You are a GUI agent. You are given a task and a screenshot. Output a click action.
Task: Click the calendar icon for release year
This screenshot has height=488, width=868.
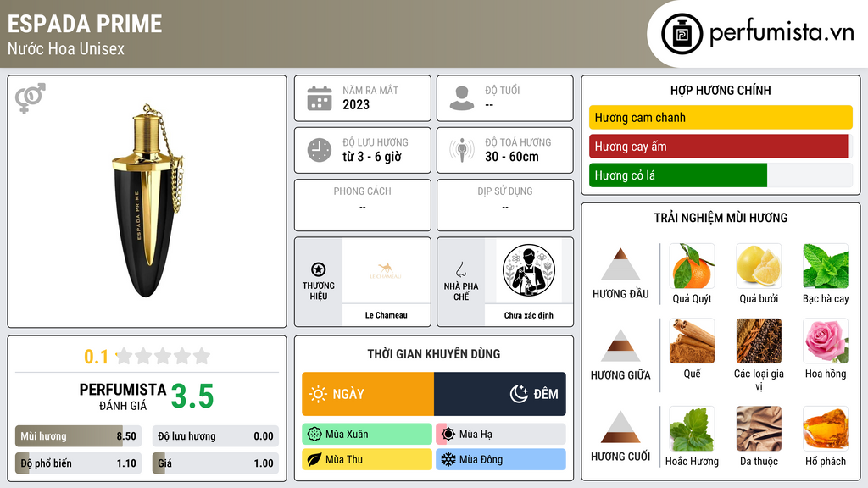coord(320,98)
